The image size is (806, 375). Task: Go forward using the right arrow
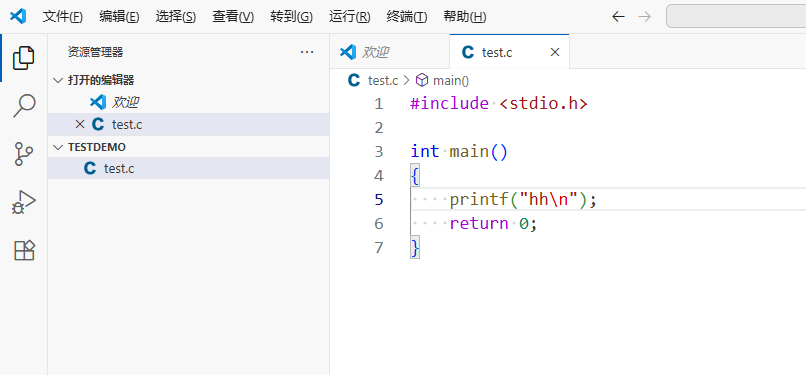point(644,16)
